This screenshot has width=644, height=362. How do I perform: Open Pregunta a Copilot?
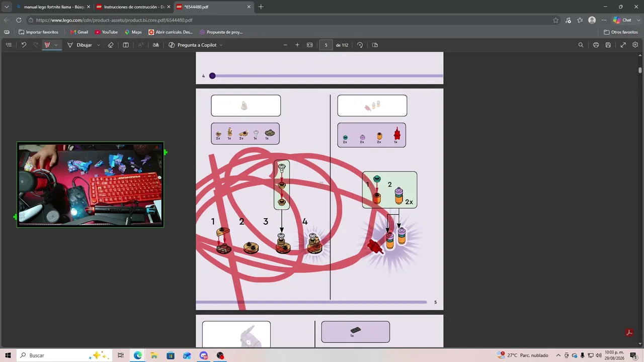193,45
